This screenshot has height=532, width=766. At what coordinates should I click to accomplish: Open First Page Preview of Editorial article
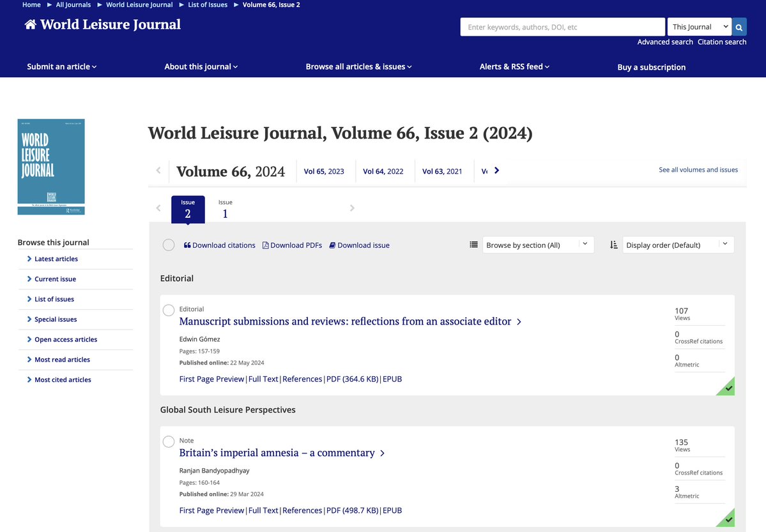211,379
